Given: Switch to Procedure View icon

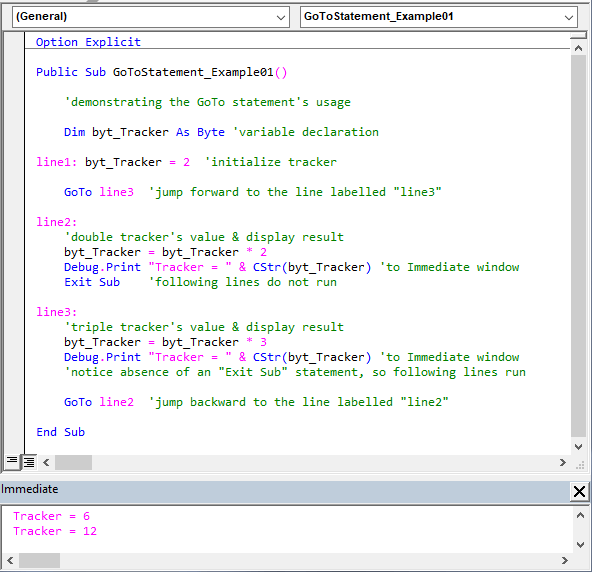Looking at the screenshot, I should pyautogui.click(x=12, y=461).
